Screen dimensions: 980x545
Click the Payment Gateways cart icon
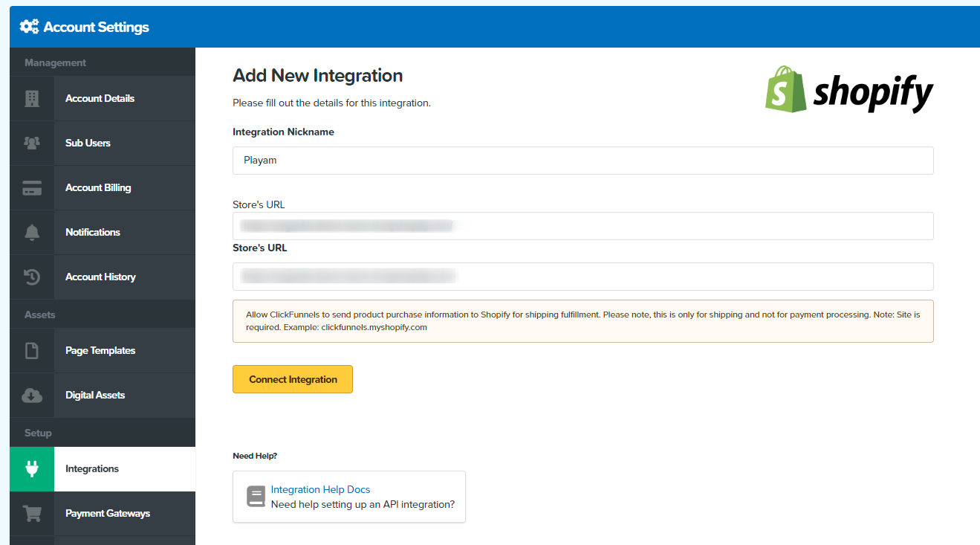click(x=32, y=514)
